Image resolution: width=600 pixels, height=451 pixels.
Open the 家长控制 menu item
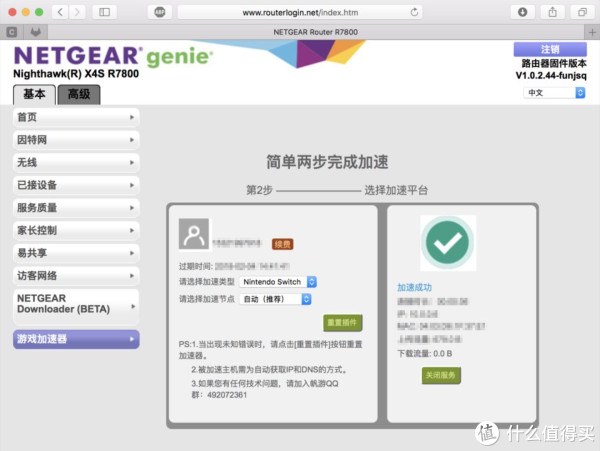[76, 230]
